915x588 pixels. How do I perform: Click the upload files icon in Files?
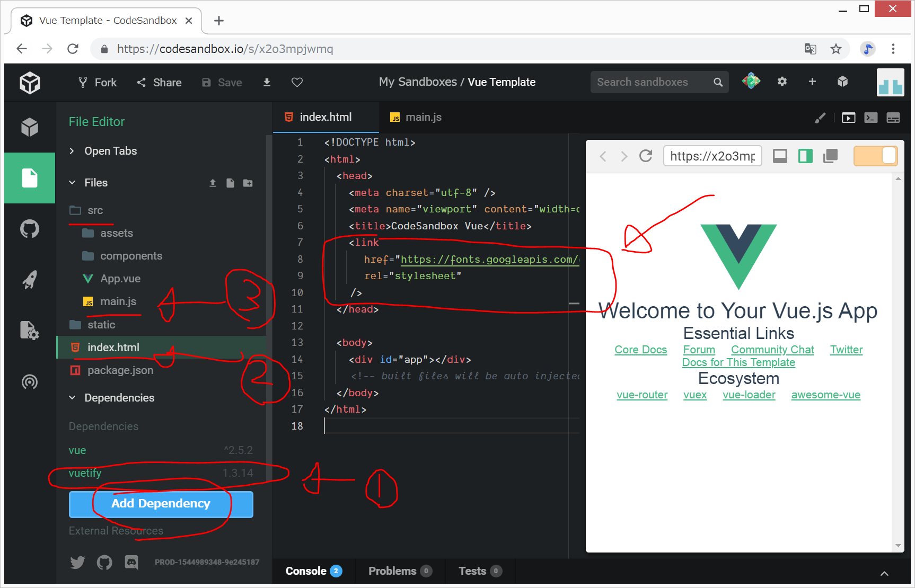(x=213, y=183)
